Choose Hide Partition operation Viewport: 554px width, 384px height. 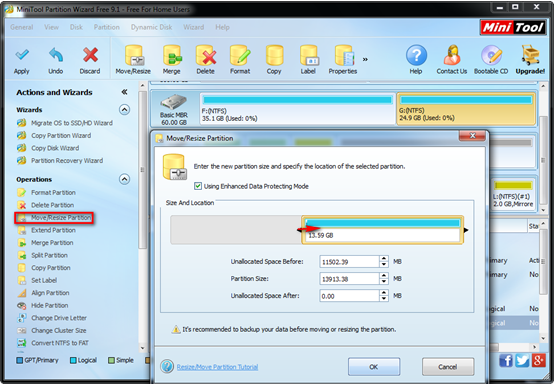(x=49, y=306)
